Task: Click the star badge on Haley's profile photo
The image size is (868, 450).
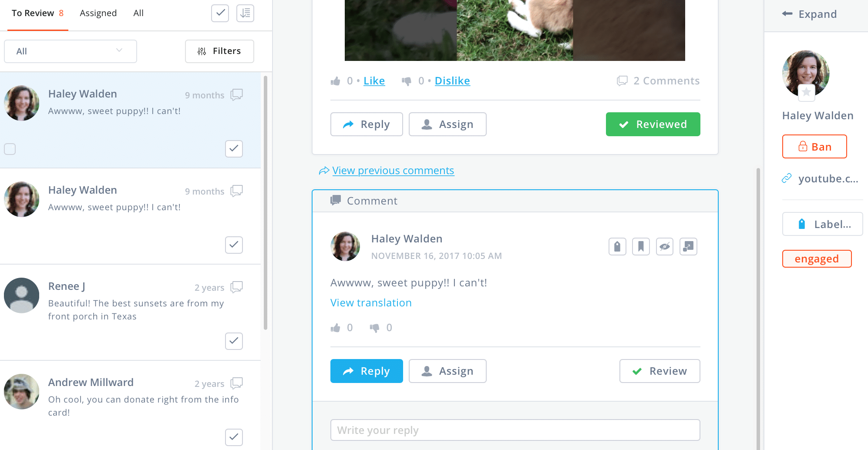Action: (806, 92)
